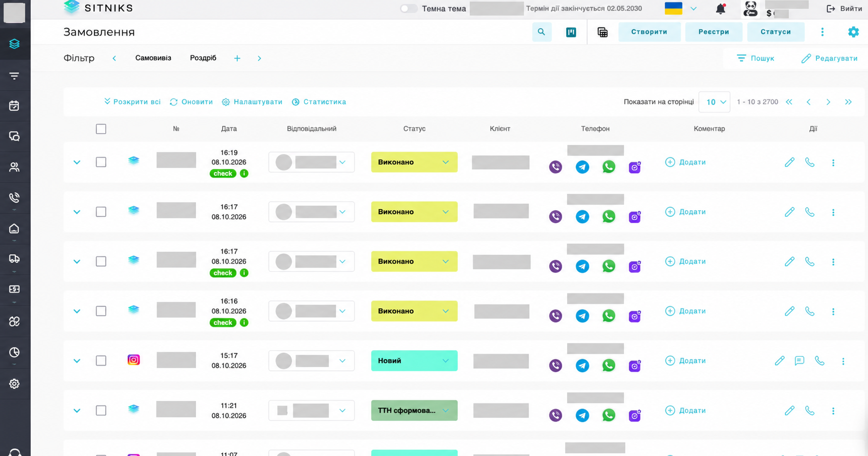Open the language dropdown by Ukrainian flag
The image size is (868, 456).
tap(693, 9)
